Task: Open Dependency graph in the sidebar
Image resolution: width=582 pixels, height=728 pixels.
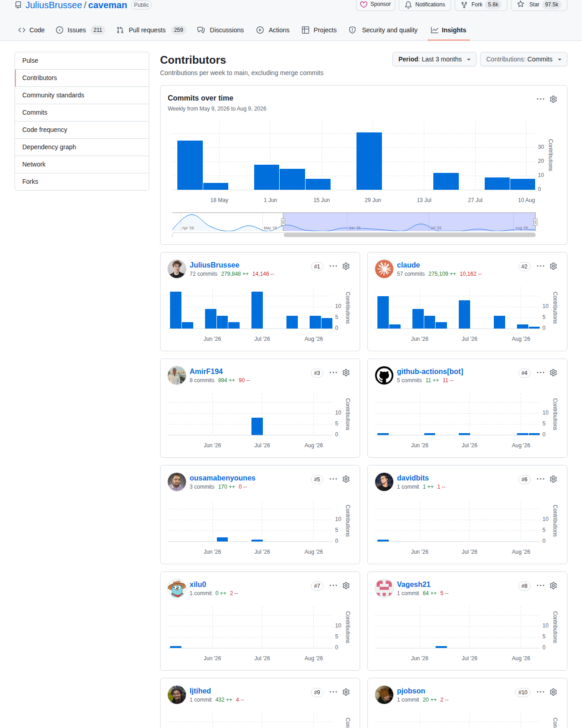Action: pos(82,147)
